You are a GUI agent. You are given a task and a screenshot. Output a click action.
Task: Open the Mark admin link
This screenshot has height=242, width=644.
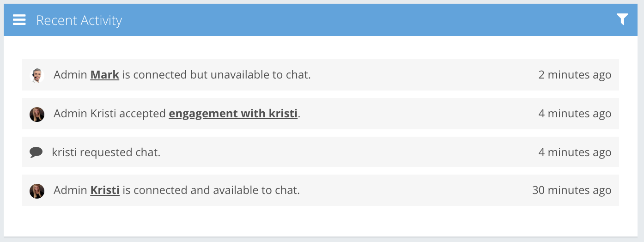[105, 75]
